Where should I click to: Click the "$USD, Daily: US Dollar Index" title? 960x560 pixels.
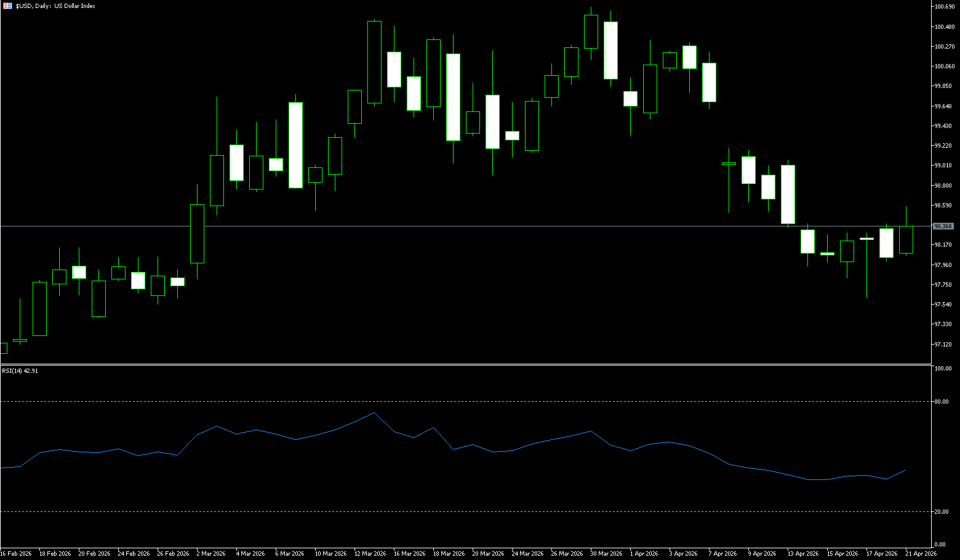pos(55,6)
